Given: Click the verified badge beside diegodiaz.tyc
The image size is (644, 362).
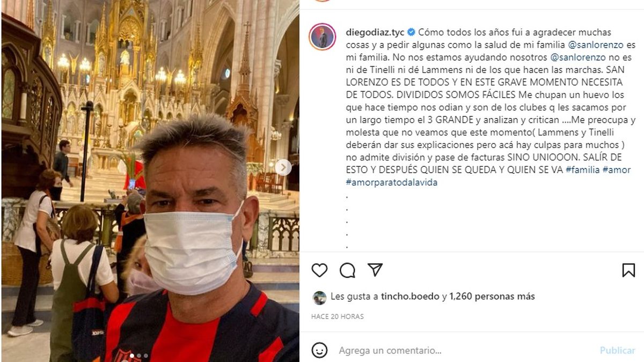Looking at the screenshot, I should [x=411, y=32].
